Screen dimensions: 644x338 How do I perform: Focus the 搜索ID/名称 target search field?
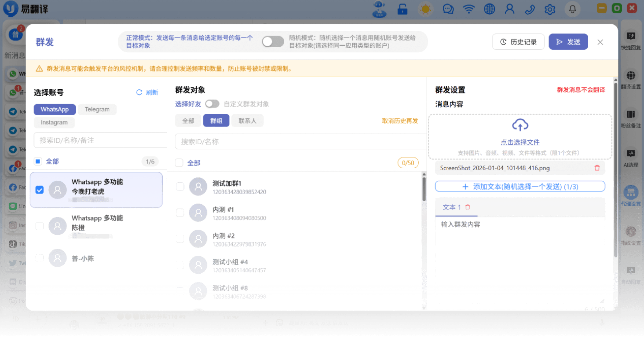(x=301, y=142)
